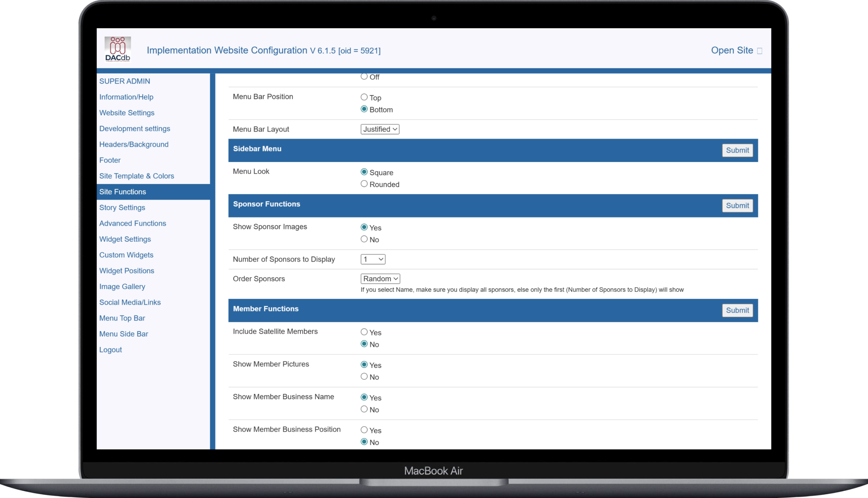Choose Rounded Menu Look
The height and width of the screenshot is (498, 868).
coord(364,184)
